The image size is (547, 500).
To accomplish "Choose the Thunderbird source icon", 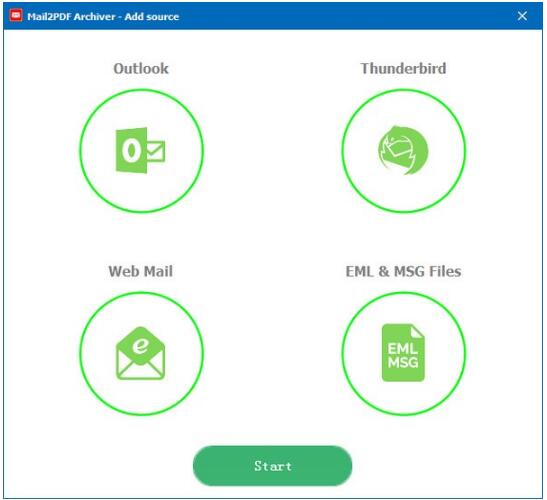I will 403,151.
